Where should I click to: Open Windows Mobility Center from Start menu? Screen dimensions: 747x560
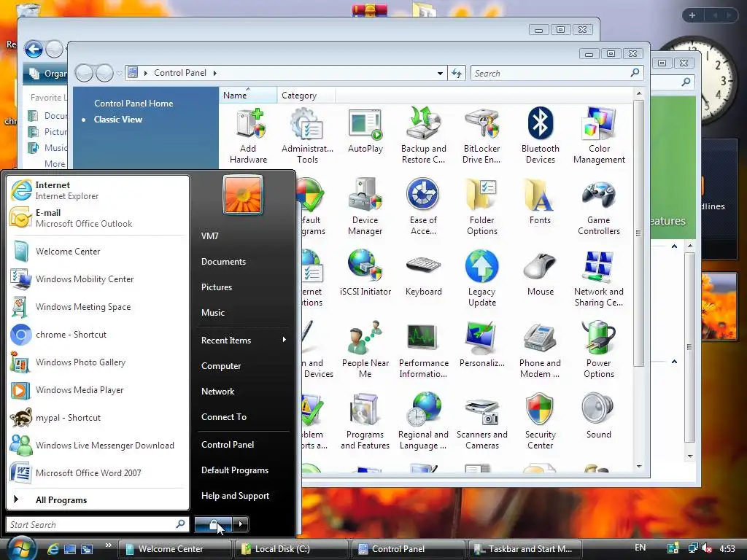[98, 279]
